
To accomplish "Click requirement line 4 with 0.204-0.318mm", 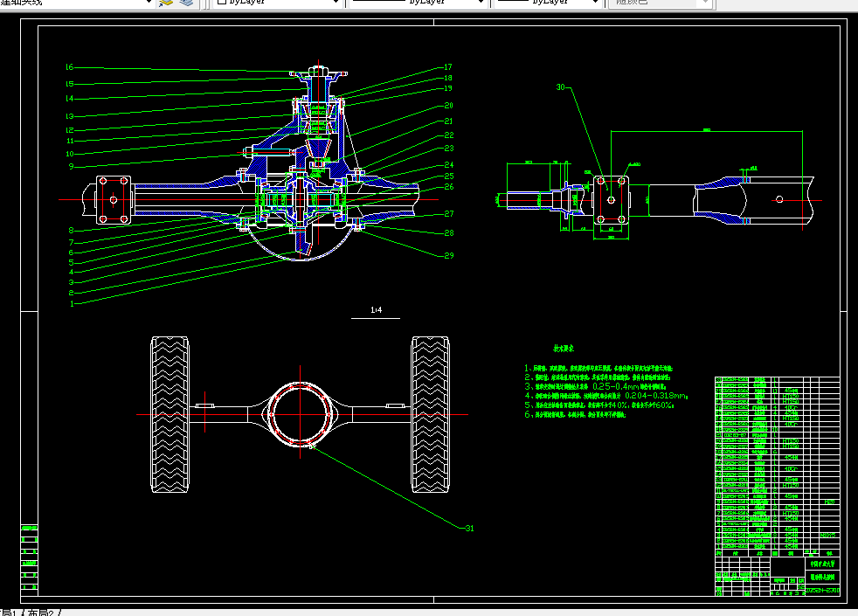I will 606,396.
